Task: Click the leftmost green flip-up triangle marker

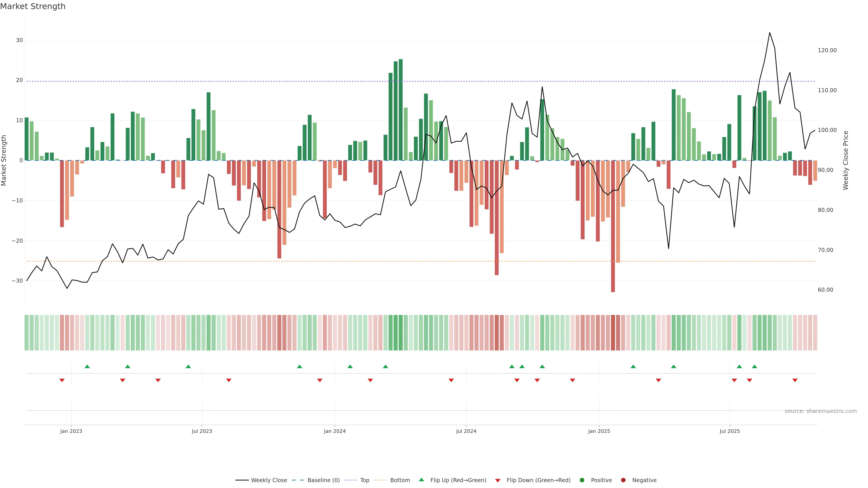Action: click(x=87, y=366)
